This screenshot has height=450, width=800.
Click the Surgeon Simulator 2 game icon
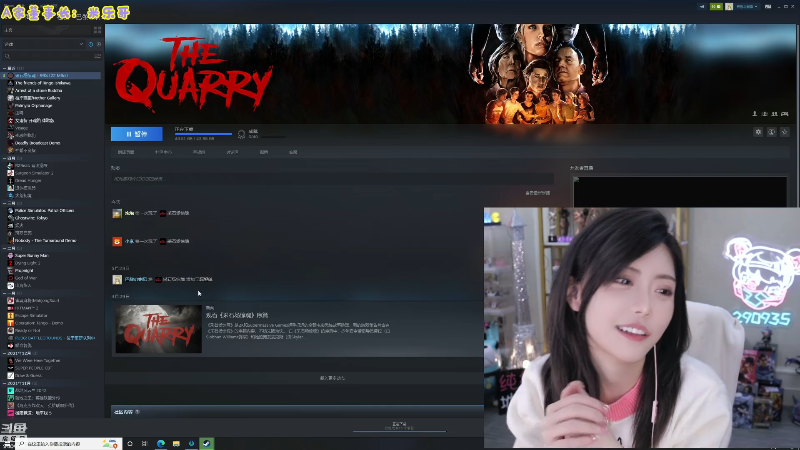(x=10, y=173)
